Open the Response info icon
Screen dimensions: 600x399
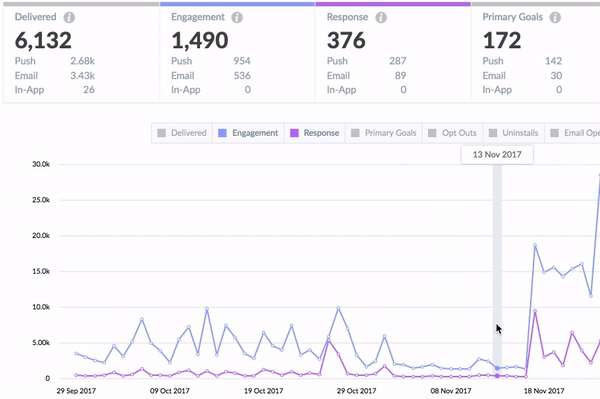click(381, 17)
